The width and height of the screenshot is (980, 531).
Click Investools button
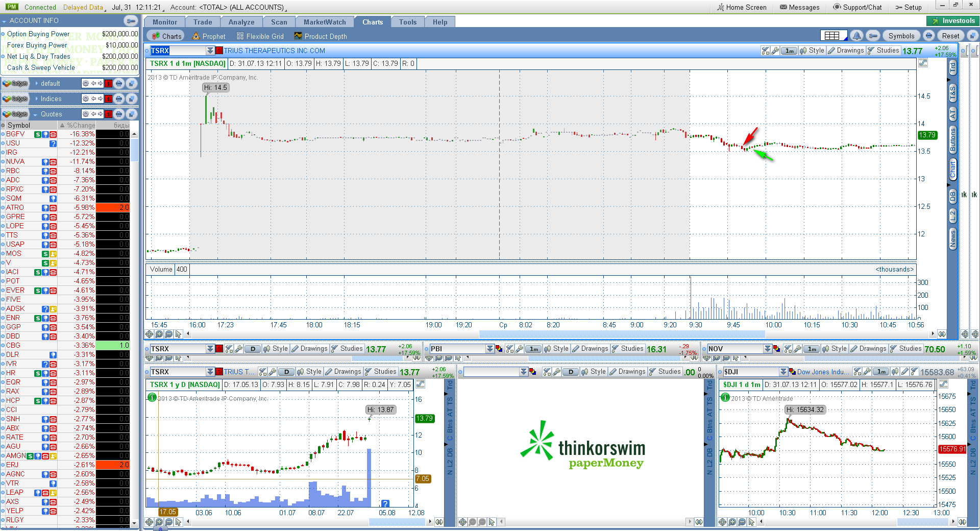pos(953,21)
